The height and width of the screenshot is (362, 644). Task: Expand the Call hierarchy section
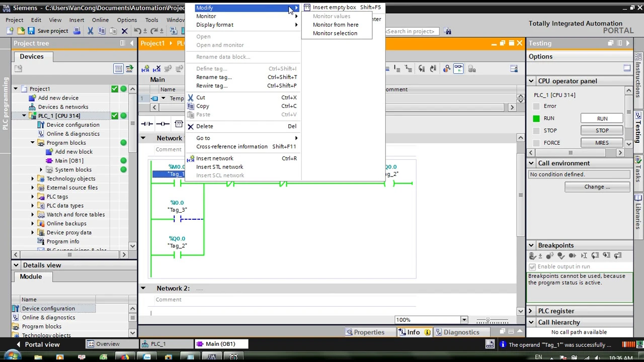tap(531, 322)
